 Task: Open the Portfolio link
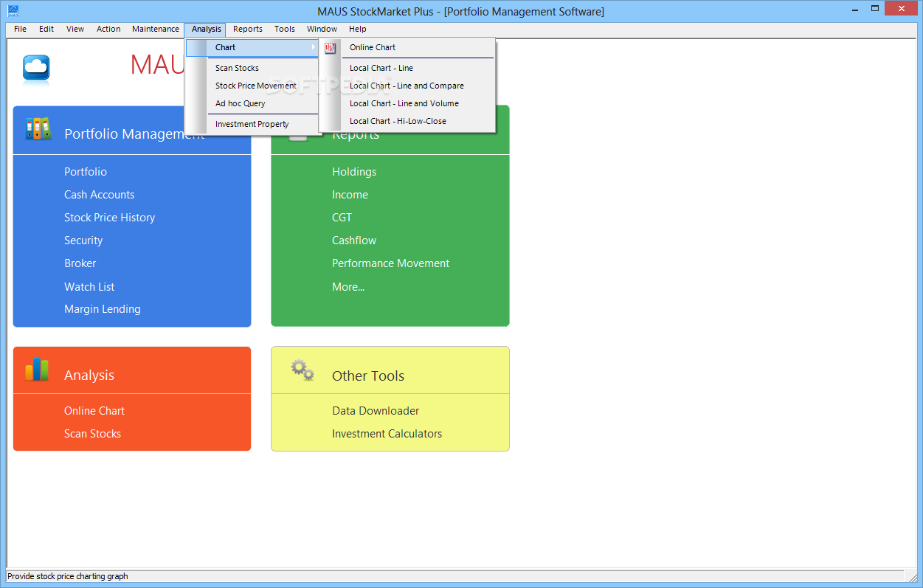[x=86, y=172]
